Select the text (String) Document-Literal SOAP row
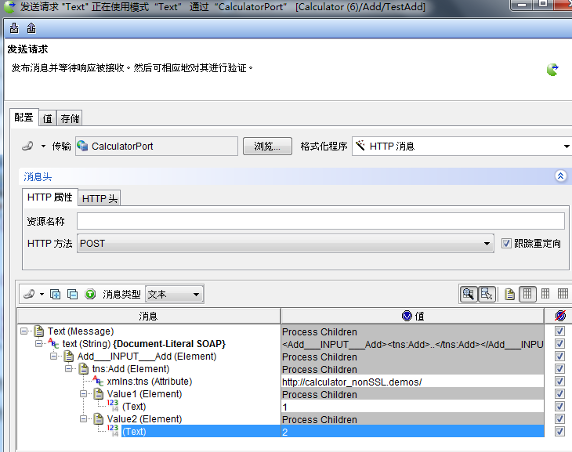 coord(144,344)
